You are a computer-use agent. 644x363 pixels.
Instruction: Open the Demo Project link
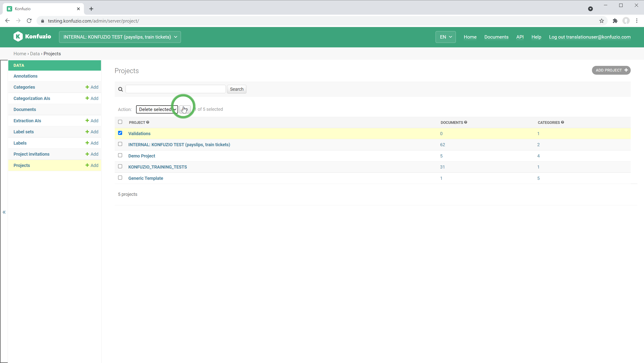coord(142,156)
